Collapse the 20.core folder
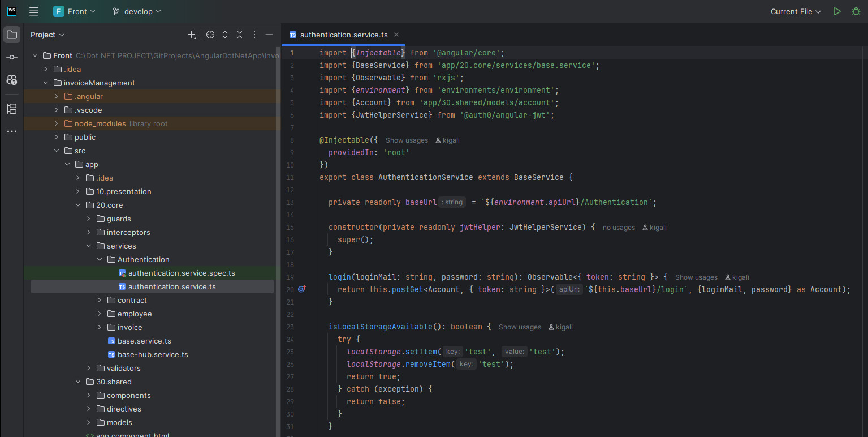868x437 pixels. 78,205
